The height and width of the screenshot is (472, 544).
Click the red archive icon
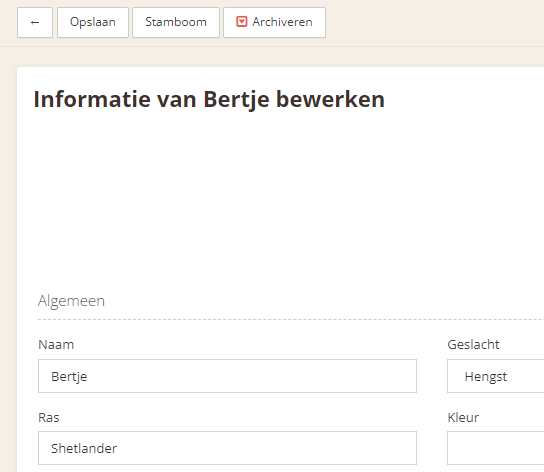click(241, 22)
